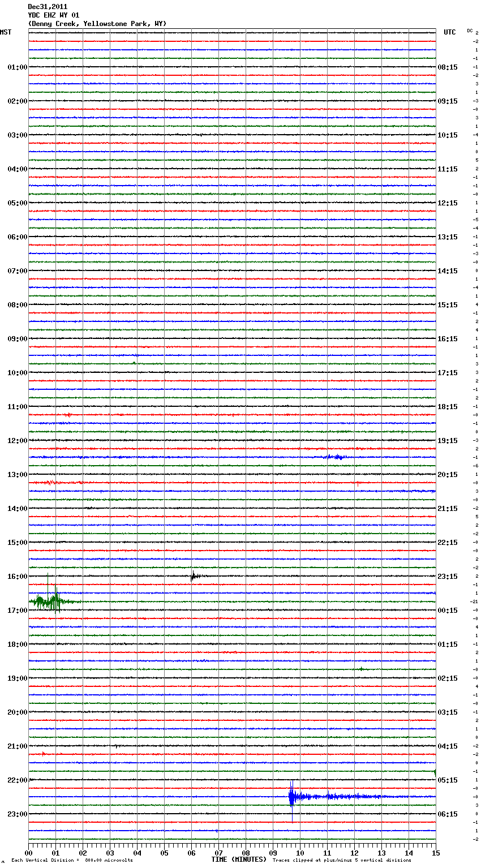Viewport: 481px width, 868px height.
Task: Click the -21 DC offset value
Action: [474, 602]
